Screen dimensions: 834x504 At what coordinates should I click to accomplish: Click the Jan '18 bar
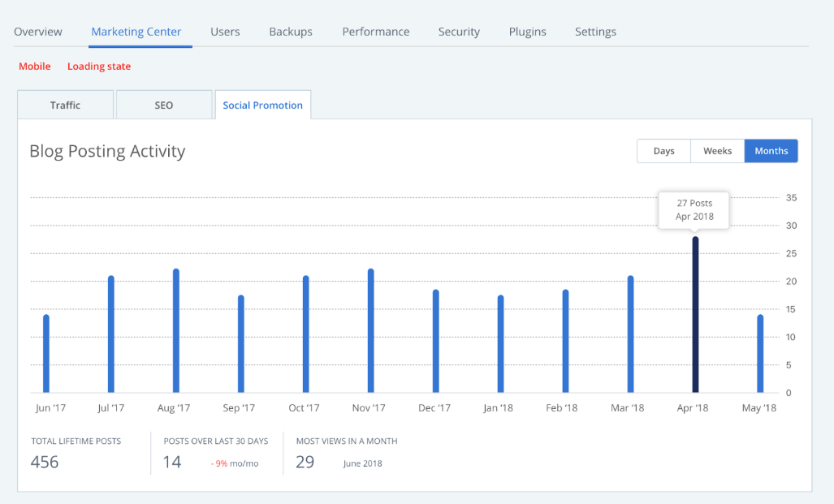(x=500, y=344)
